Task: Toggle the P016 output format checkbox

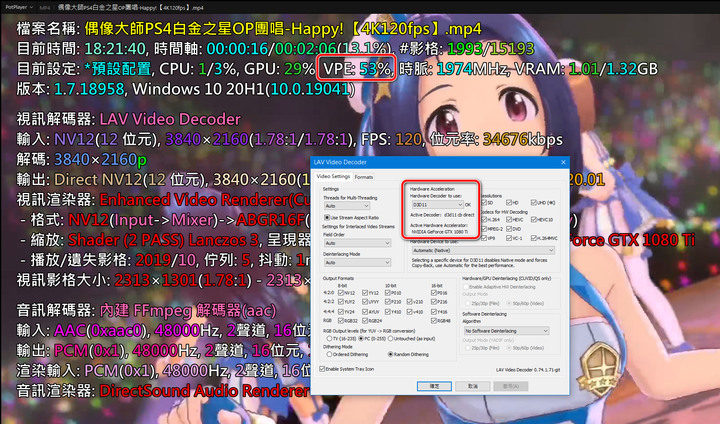Action: click(434, 293)
